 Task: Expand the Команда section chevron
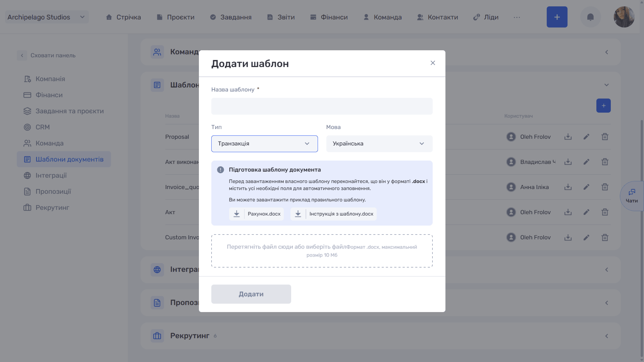[x=606, y=52]
